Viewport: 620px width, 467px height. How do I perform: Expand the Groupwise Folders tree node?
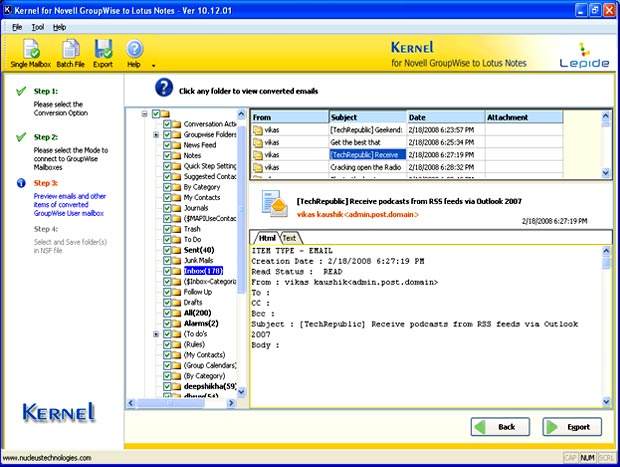click(x=156, y=135)
